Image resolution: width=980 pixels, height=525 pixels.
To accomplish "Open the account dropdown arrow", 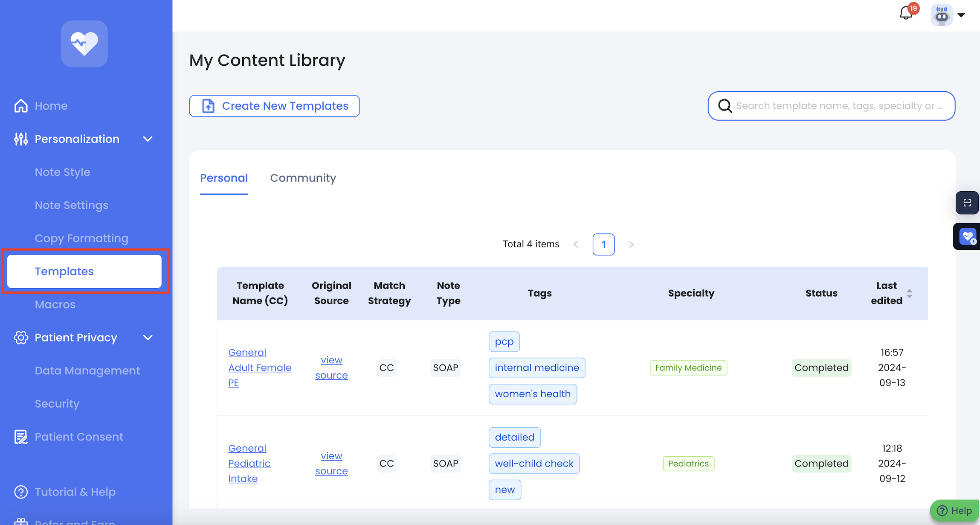I will point(961,15).
